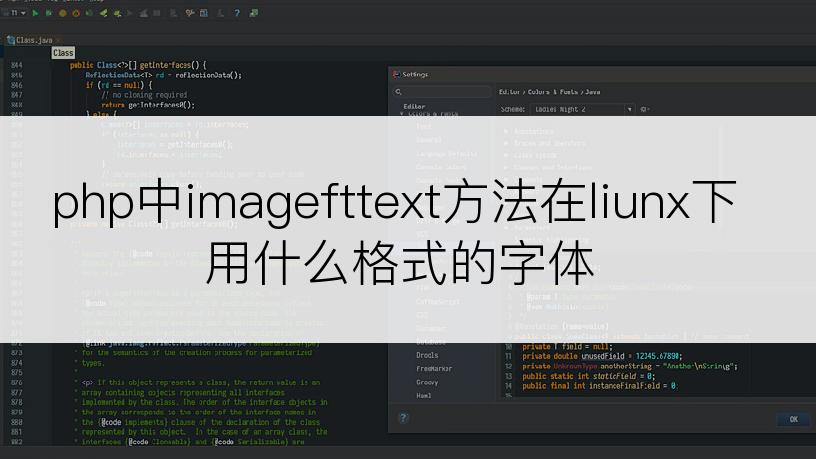Click the staticField preview code line

coord(589,376)
